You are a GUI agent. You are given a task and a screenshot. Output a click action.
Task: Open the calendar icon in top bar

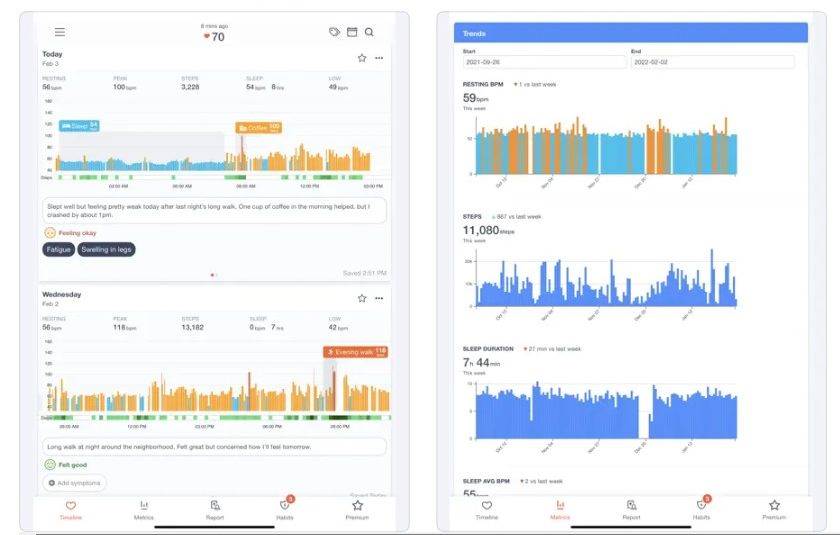tap(352, 32)
